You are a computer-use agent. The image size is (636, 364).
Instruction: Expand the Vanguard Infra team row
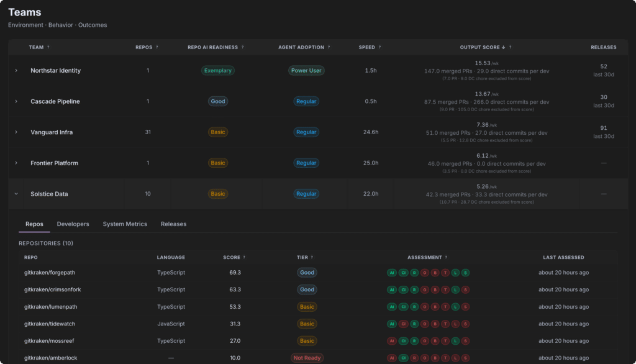point(16,132)
